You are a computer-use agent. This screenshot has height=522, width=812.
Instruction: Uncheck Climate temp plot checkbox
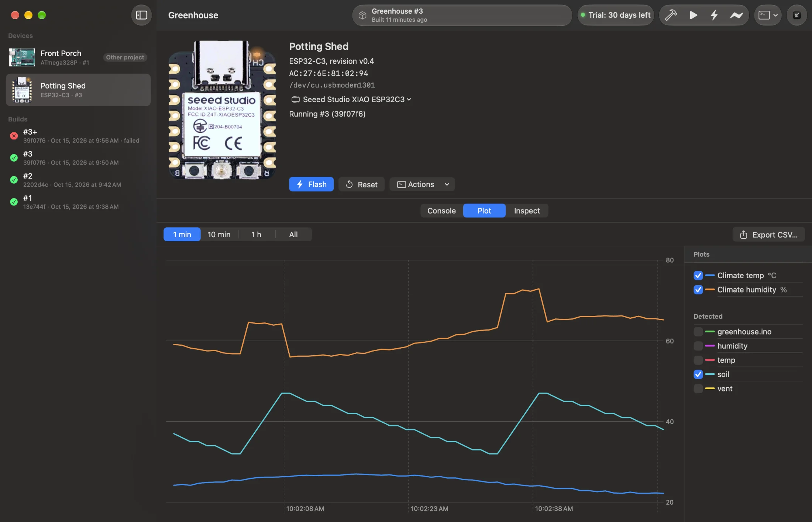click(x=698, y=275)
